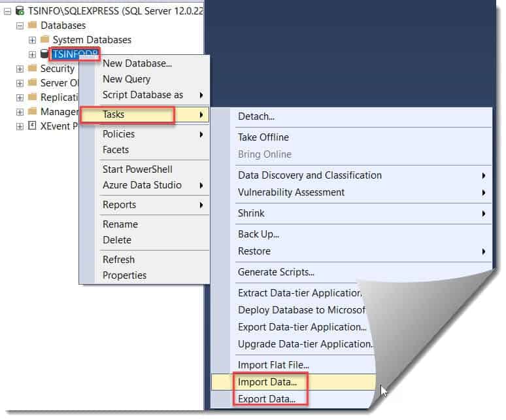Select the Tasks menu entry
Screen dimensions: 506x420
tap(145, 114)
